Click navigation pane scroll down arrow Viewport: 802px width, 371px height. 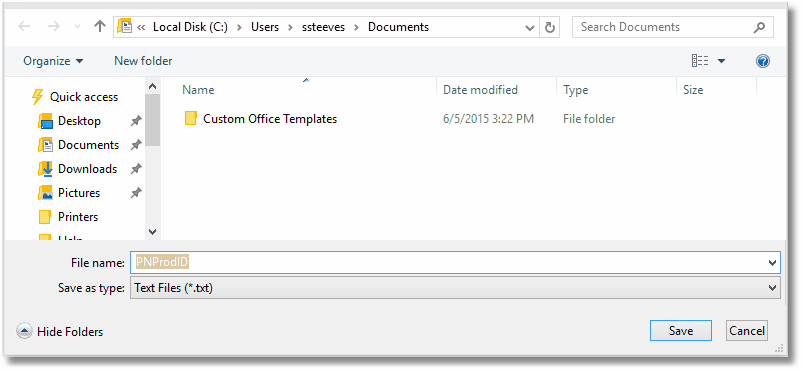click(x=152, y=231)
